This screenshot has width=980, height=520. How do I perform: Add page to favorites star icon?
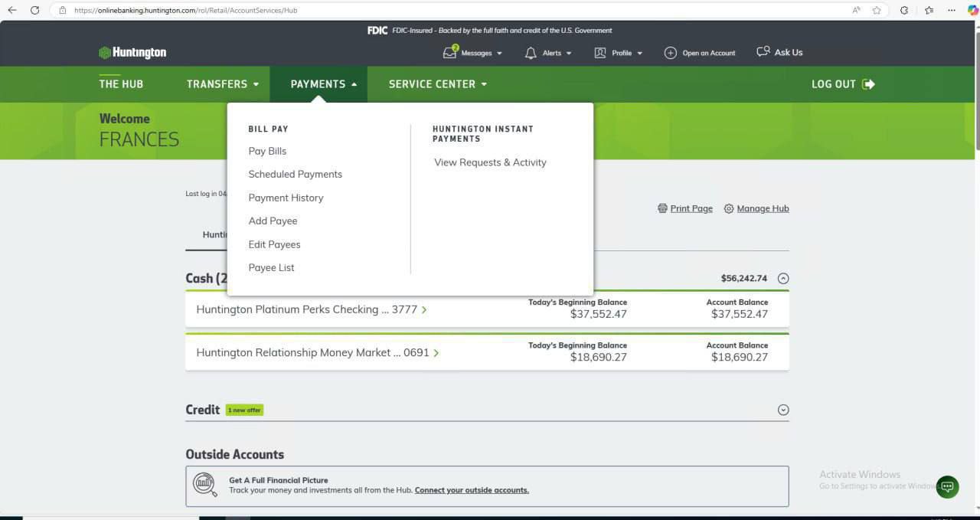[x=877, y=10]
